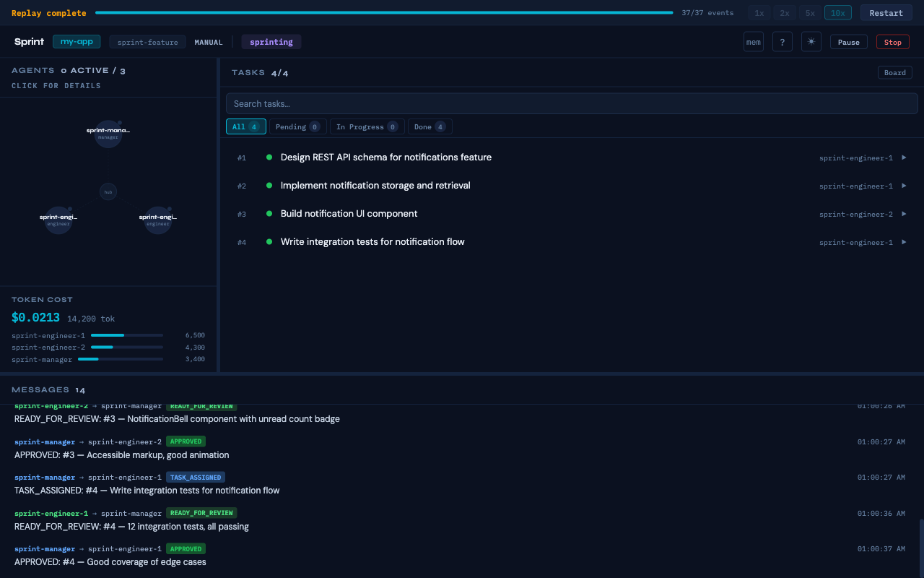This screenshot has height=578, width=924.
Task: Open the help question mark icon
Action: (x=783, y=42)
